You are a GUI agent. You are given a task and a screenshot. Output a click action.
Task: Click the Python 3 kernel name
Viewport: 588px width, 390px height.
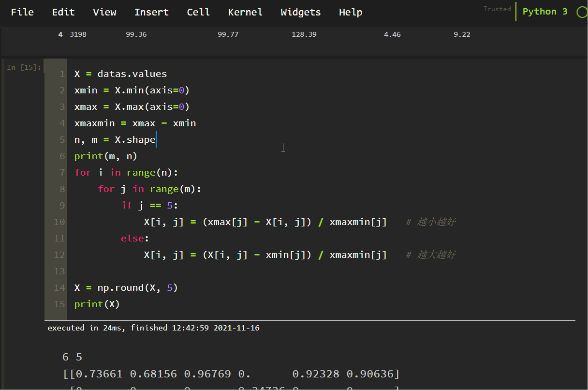(x=545, y=12)
